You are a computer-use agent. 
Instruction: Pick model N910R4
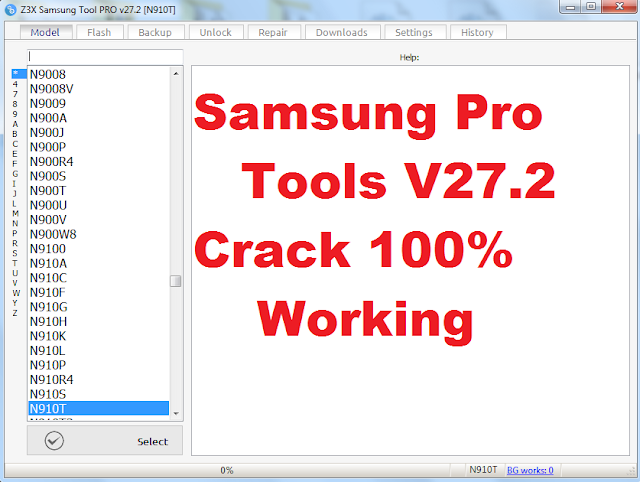coord(98,380)
